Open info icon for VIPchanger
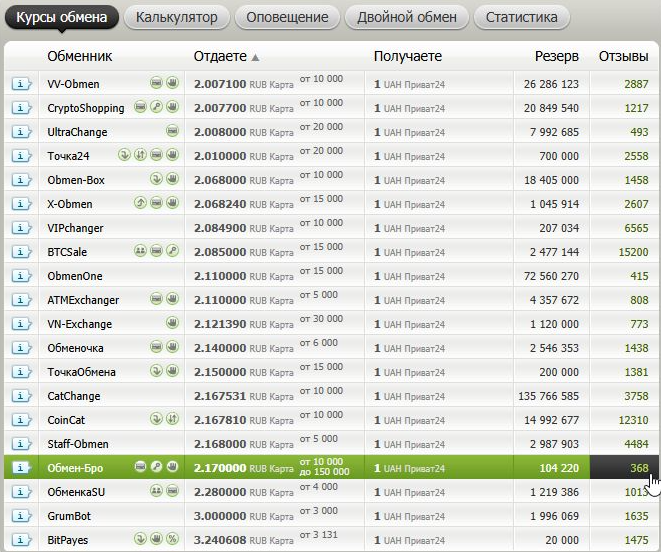Screen dimensions: 661x552 21,228
